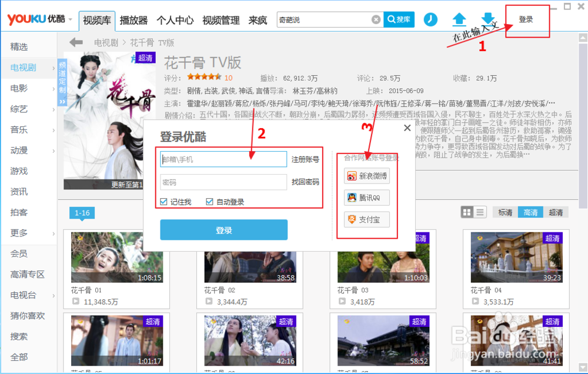Click 电视剧 breadcrumb link

(x=106, y=43)
